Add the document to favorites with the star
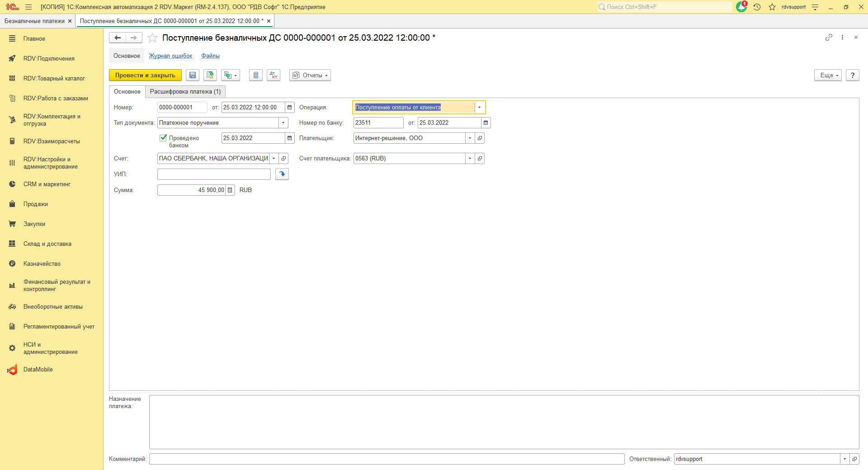 tap(153, 38)
